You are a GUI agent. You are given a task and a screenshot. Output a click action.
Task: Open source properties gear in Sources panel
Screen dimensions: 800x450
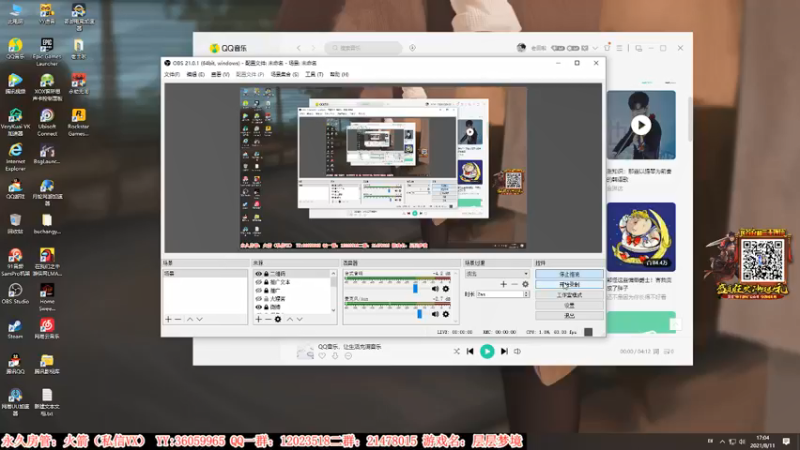[278, 319]
